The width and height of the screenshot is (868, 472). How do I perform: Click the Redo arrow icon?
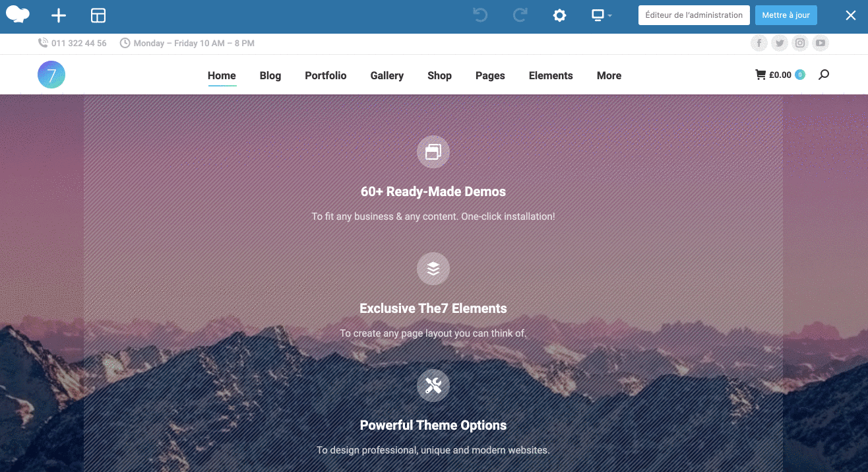[520, 15]
